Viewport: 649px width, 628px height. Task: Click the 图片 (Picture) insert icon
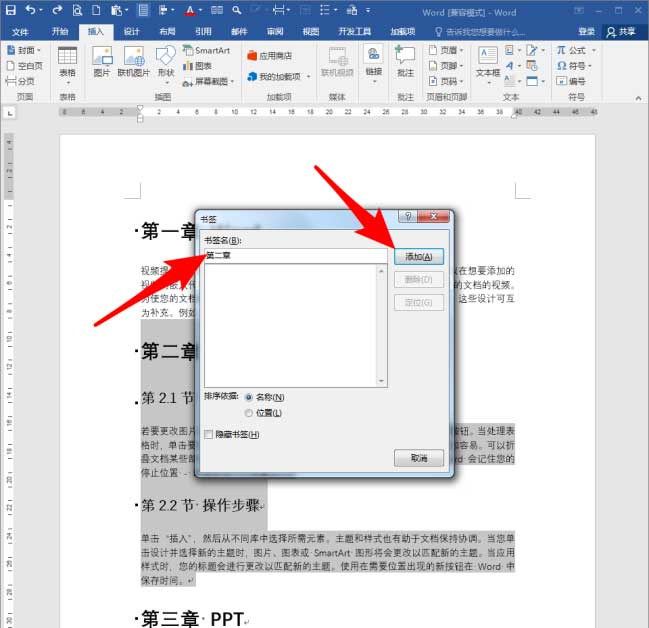[x=101, y=60]
